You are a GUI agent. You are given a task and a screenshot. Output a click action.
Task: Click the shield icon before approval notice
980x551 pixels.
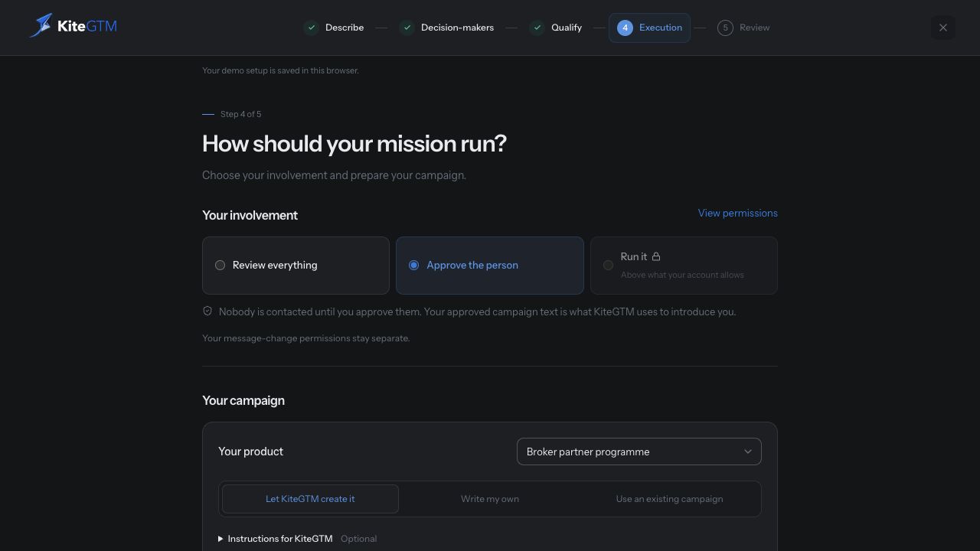(207, 311)
